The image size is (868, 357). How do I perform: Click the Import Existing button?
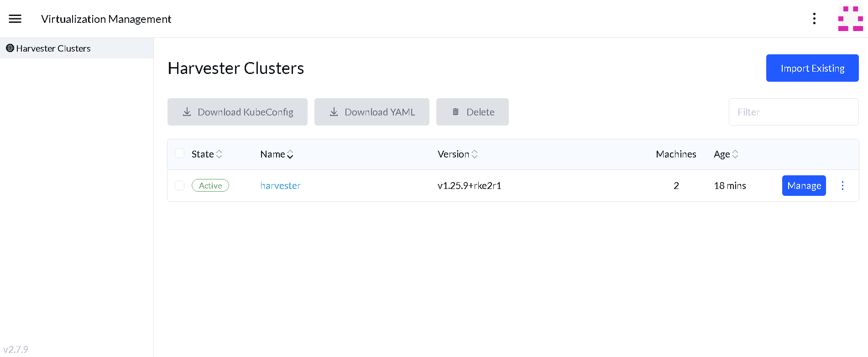(812, 68)
